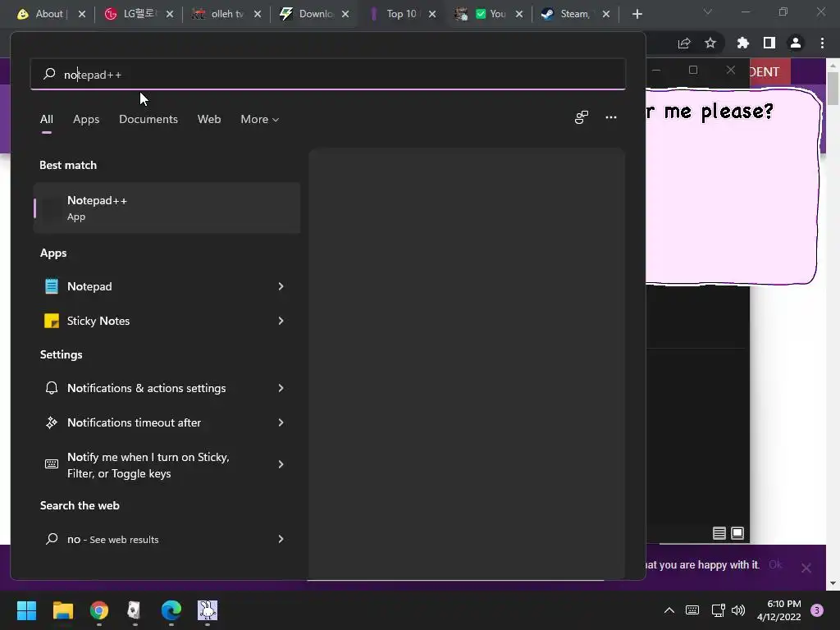
Task: Click the search feedback people icon
Action: point(582,117)
